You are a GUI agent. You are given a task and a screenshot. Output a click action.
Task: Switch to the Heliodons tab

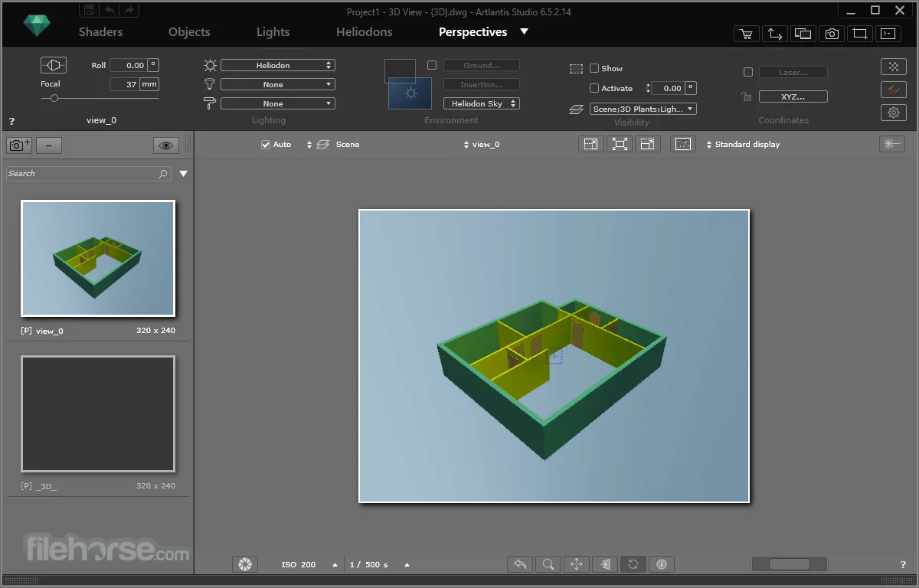pyautogui.click(x=365, y=32)
